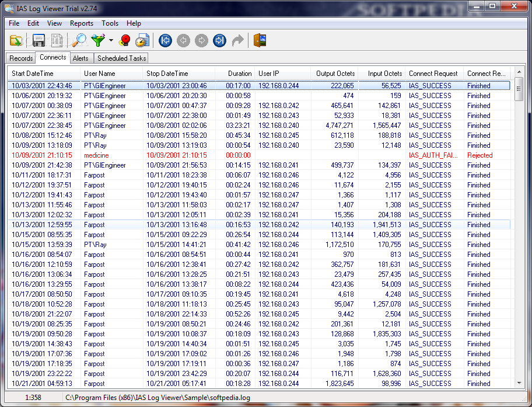Click the Rejected status cell
532x407 pixels.
480,155
